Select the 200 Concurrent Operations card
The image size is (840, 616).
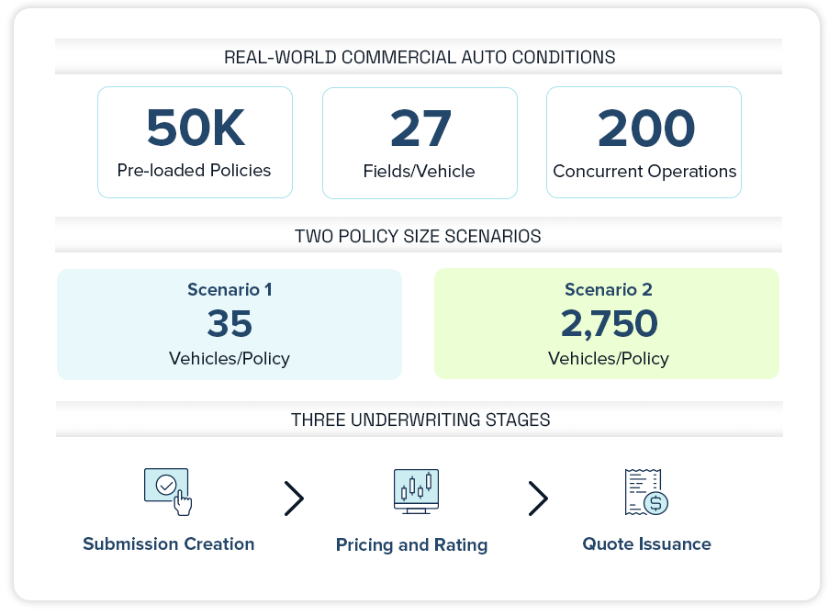click(644, 142)
